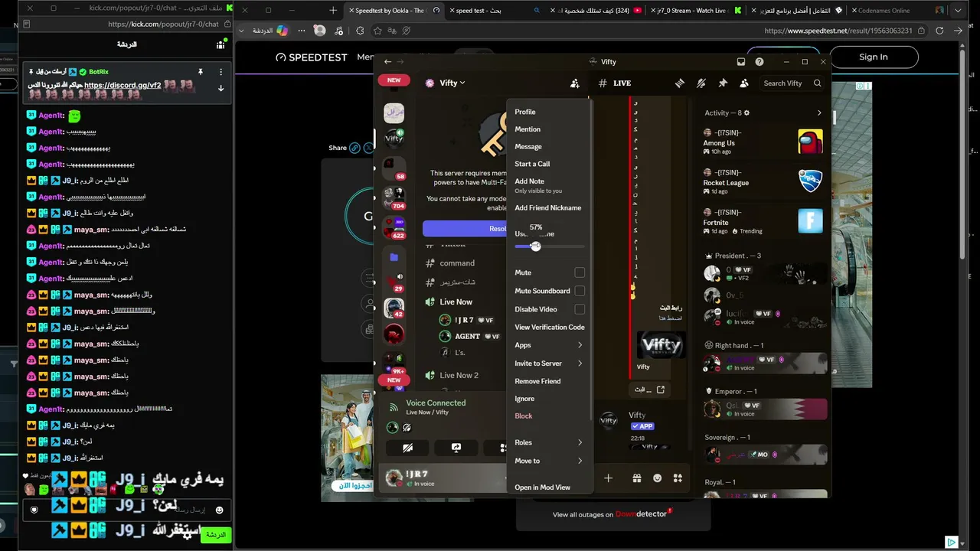Click the Fortnite activity icon

pyautogui.click(x=810, y=221)
